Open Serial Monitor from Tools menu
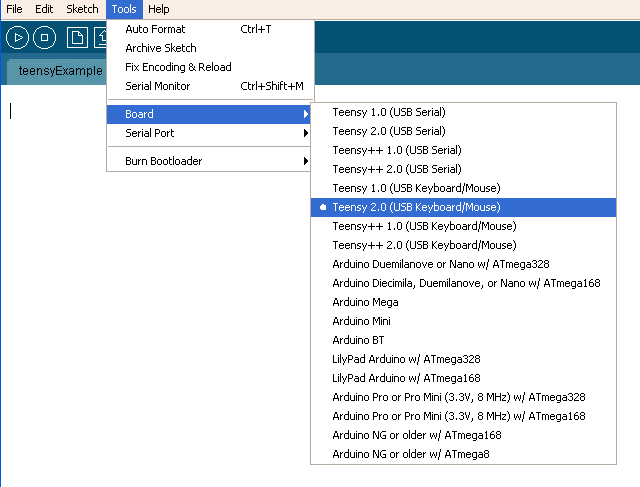 [209, 86]
